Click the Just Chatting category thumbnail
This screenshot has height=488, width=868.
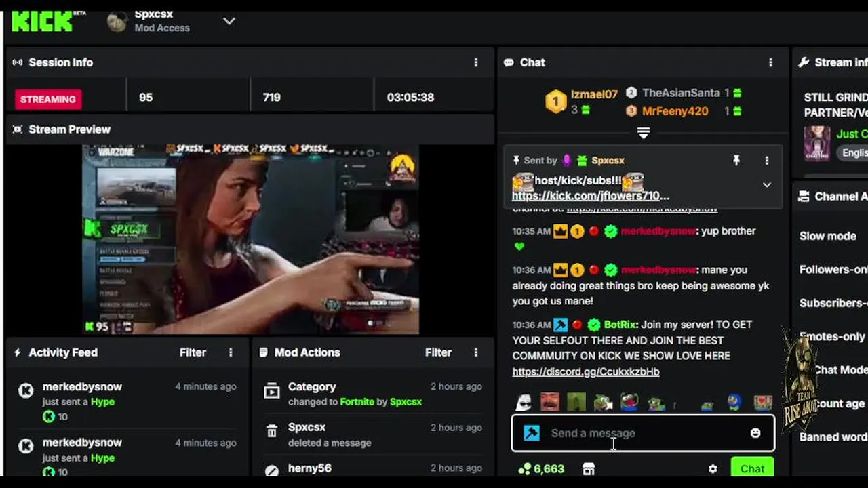point(816,143)
